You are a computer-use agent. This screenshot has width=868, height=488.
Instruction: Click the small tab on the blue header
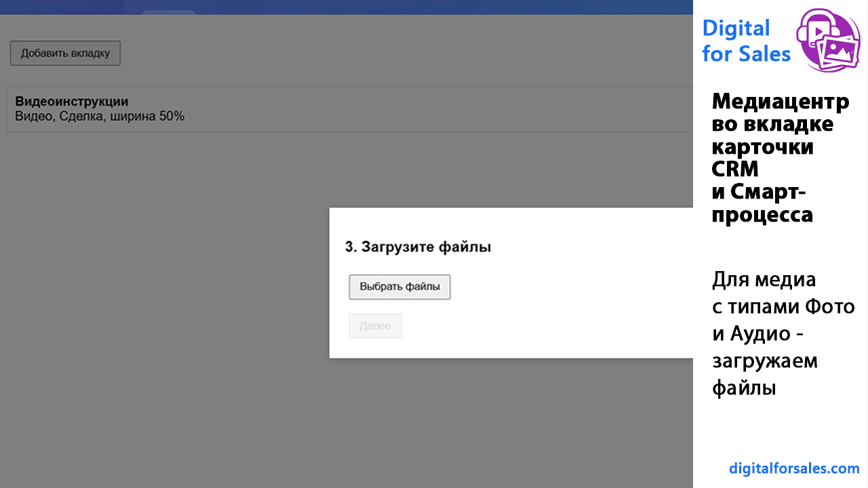[169, 12]
